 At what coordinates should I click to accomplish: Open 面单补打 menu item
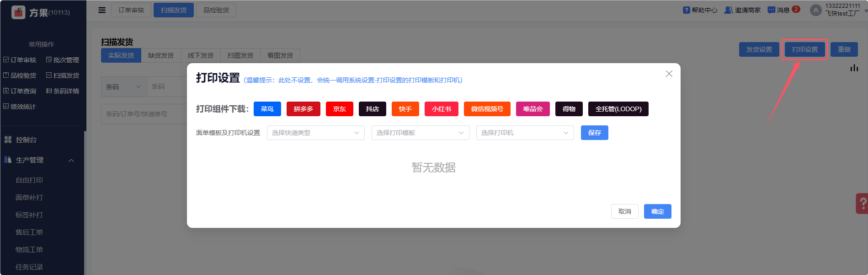pyautogui.click(x=29, y=198)
